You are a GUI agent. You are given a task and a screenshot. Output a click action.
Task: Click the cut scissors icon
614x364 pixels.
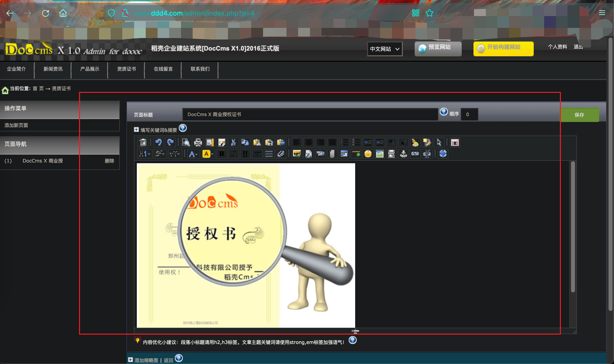pyautogui.click(x=233, y=142)
